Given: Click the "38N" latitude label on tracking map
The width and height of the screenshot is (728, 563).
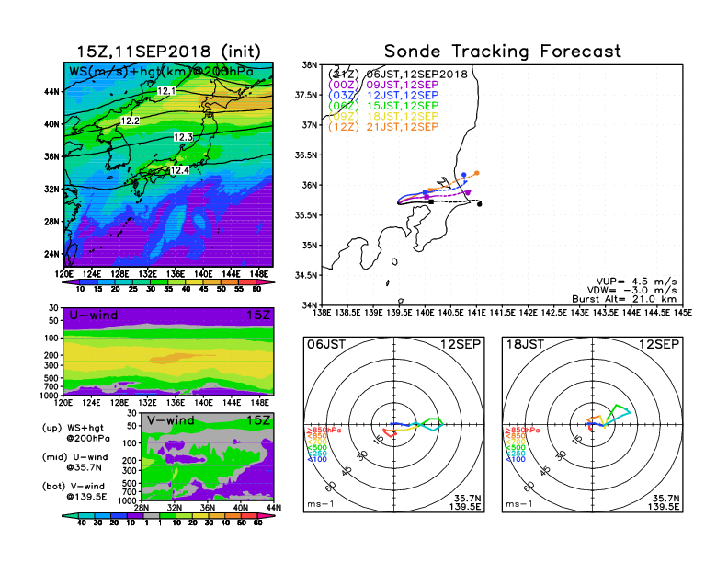Looking at the screenshot, I should 310,64.
